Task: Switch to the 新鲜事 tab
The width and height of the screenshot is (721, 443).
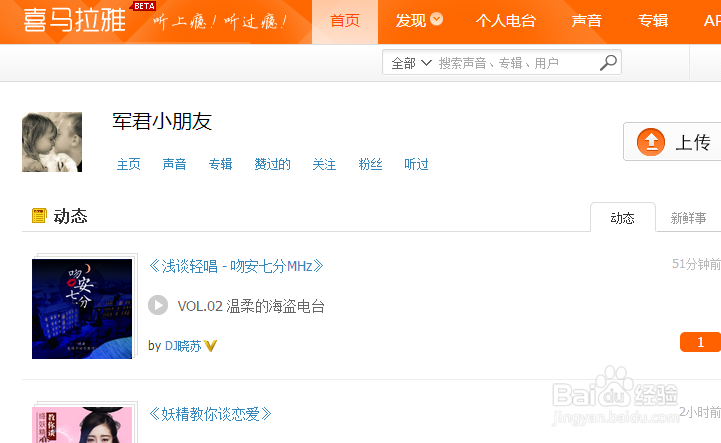Action: 688,218
